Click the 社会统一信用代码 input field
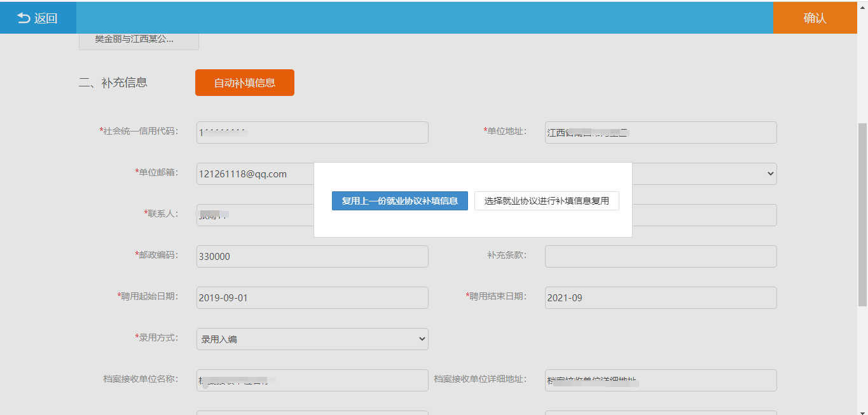The image size is (868, 415). point(312,133)
